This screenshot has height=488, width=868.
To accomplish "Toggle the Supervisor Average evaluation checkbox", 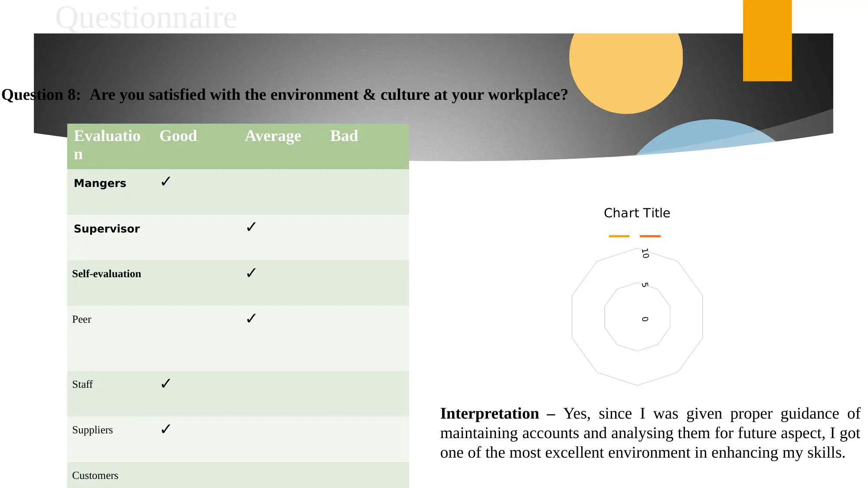I will [x=251, y=228].
